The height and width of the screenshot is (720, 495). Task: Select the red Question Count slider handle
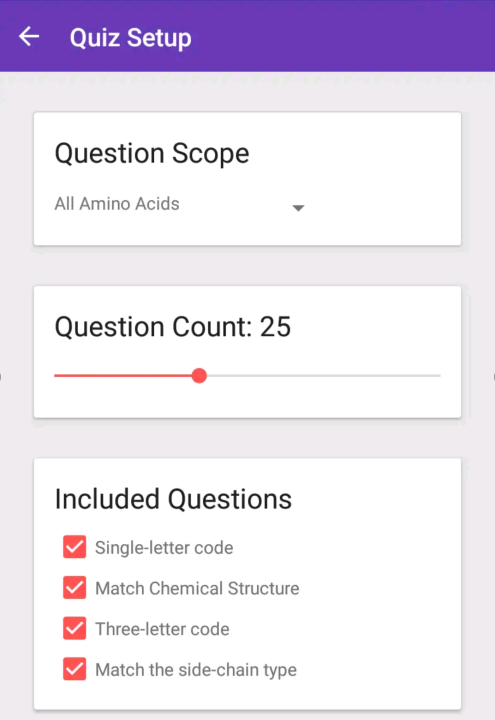[199, 376]
